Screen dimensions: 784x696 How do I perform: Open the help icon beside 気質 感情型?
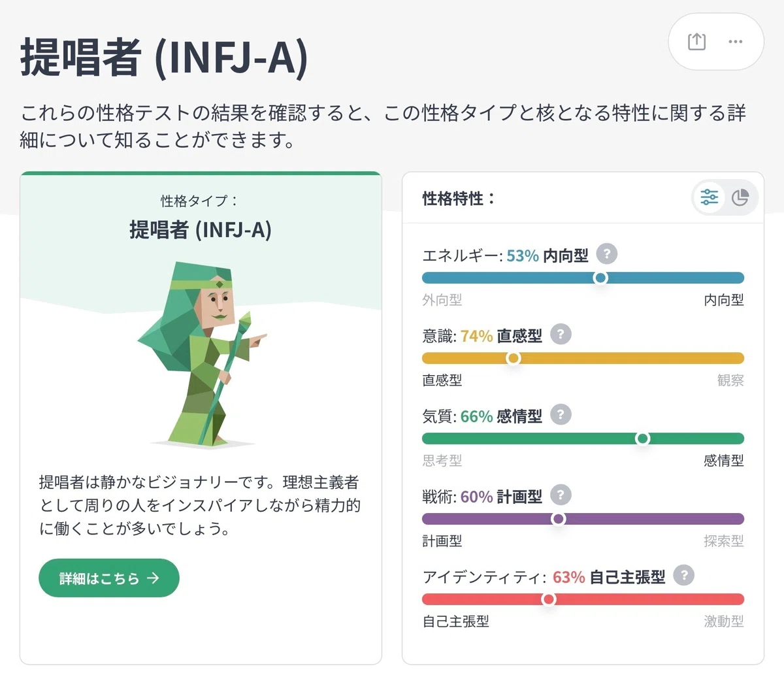(x=561, y=414)
